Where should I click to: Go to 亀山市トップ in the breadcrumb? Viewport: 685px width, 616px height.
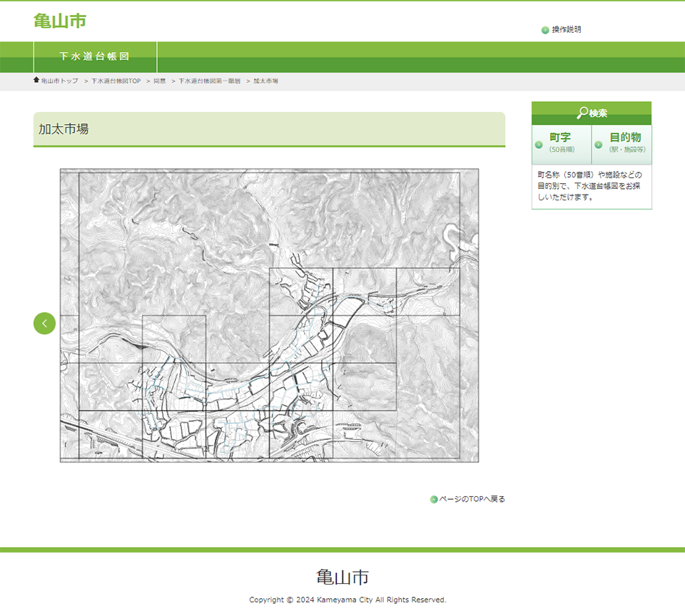pyautogui.click(x=59, y=81)
